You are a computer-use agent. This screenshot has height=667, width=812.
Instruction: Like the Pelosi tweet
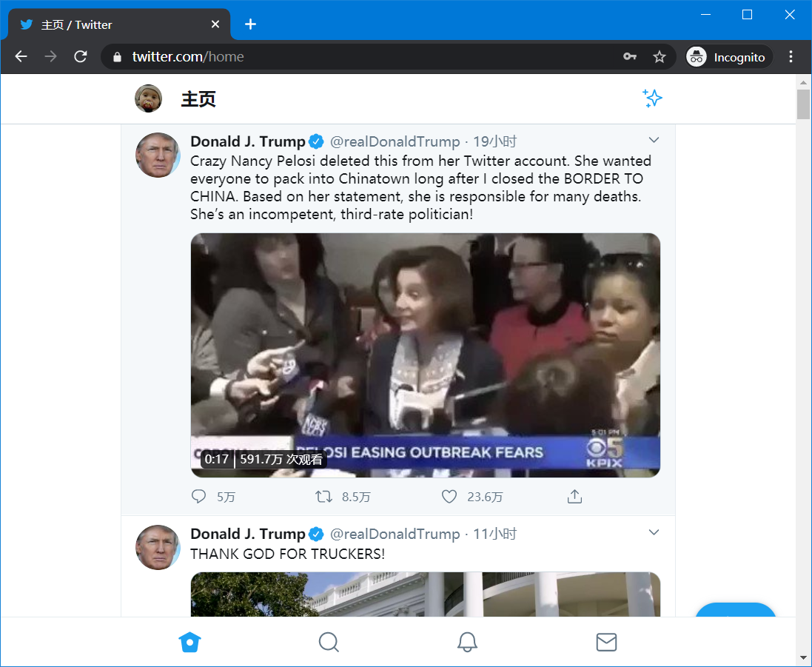(x=449, y=497)
